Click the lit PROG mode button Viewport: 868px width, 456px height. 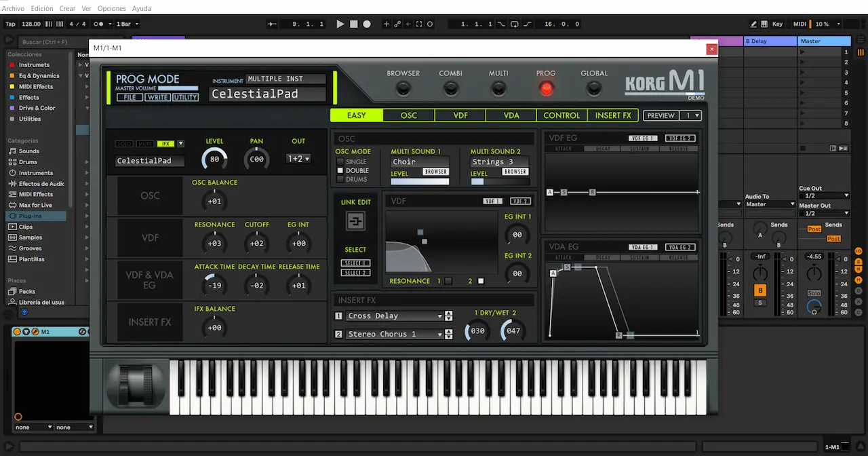click(x=546, y=88)
